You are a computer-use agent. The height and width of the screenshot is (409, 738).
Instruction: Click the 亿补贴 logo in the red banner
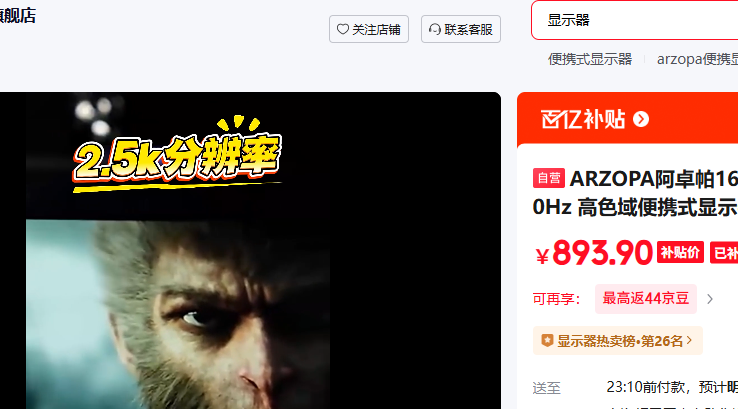[x=583, y=119]
